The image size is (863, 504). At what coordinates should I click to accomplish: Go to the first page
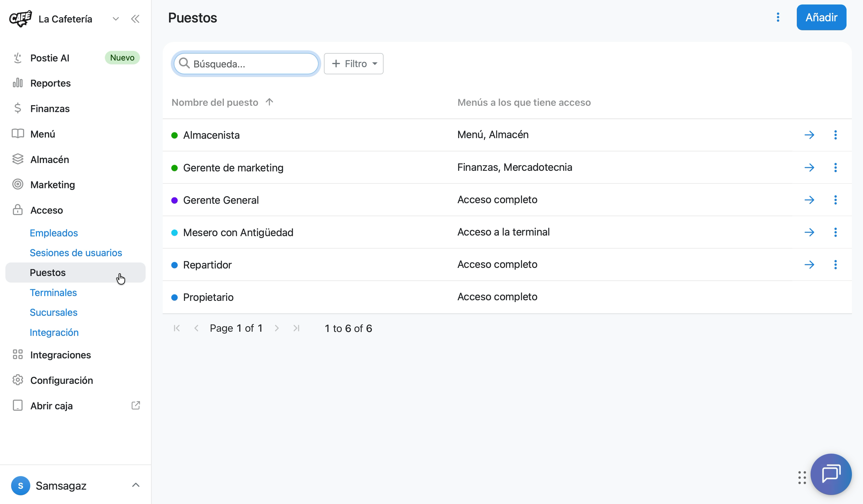(177, 328)
